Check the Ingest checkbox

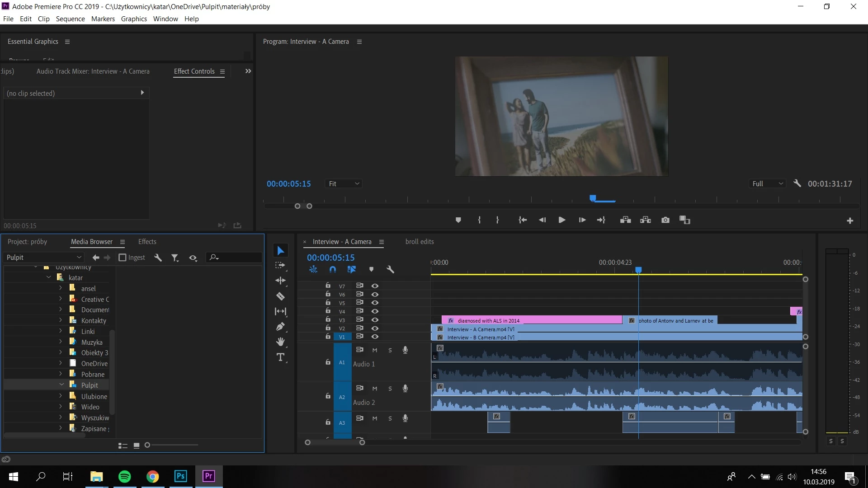[123, 258]
